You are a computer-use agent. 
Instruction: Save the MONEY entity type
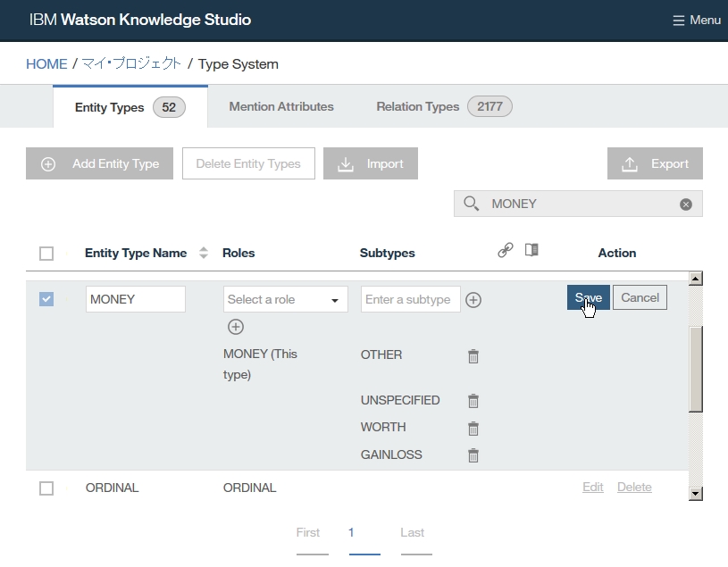(x=588, y=298)
